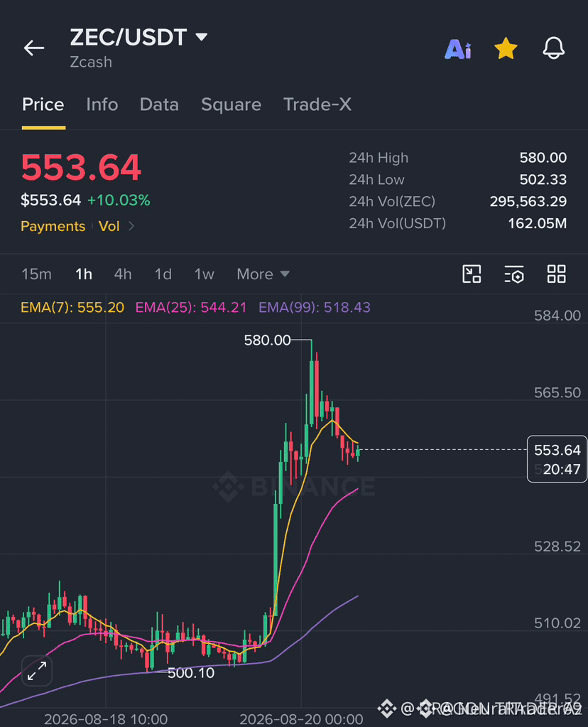Select the 4h timeframe

(x=123, y=274)
